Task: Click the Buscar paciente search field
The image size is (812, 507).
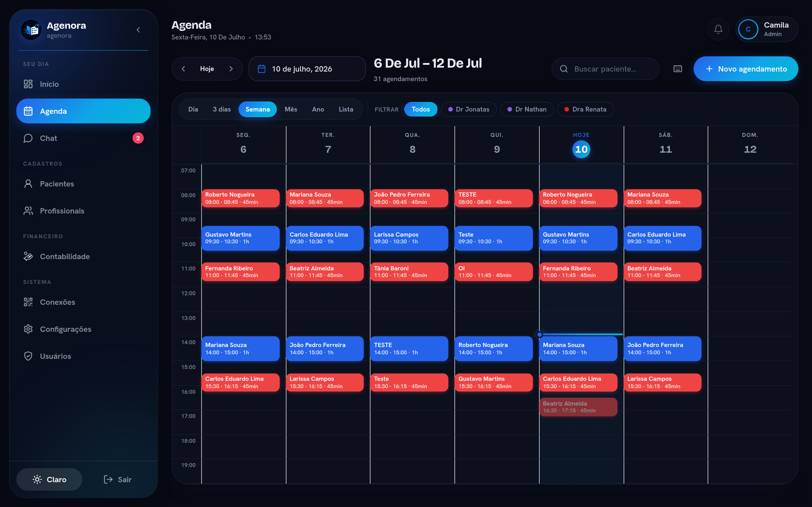Action: (605, 69)
